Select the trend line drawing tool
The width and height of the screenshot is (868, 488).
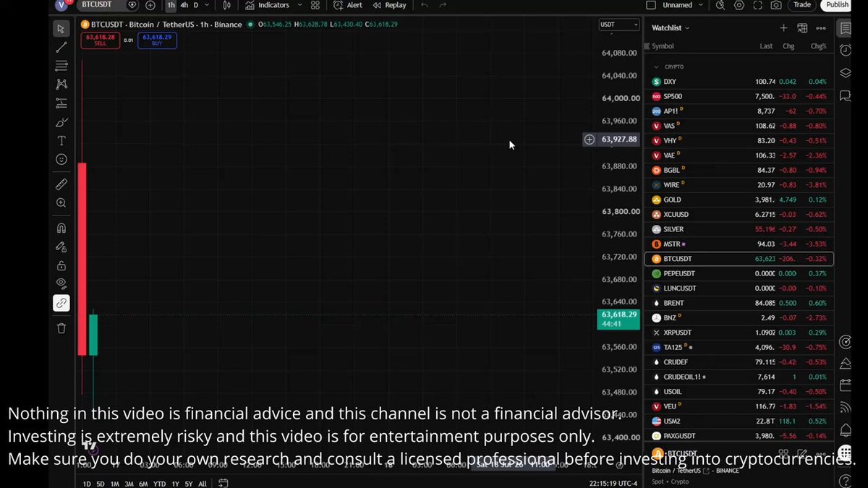pos(61,47)
